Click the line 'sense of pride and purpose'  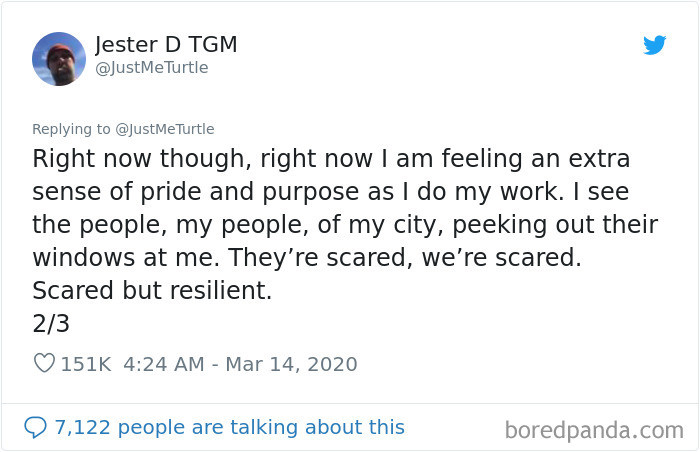click(x=331, y=192)
